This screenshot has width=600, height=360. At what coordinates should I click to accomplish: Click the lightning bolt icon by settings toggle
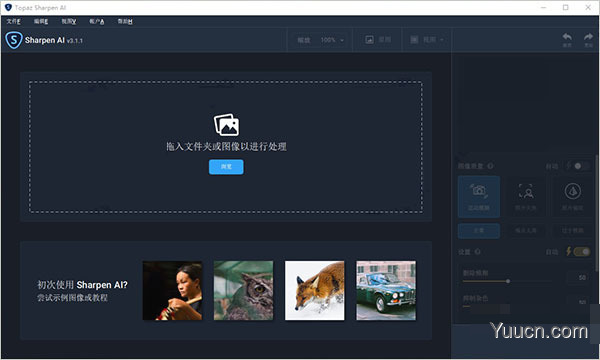[569, 251]
